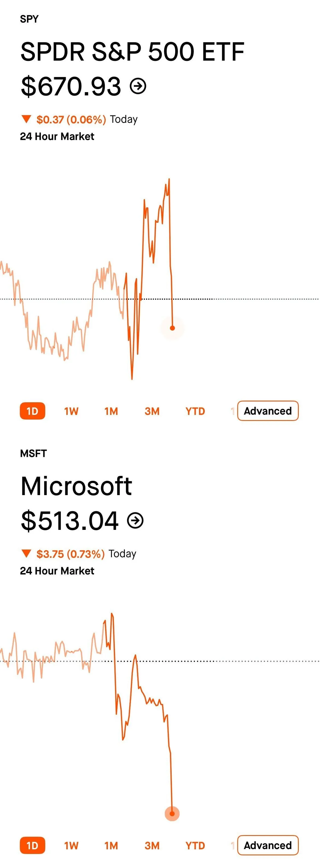
Task: Tap the SPY $670.93 price
Action: (x=71, y=86)
